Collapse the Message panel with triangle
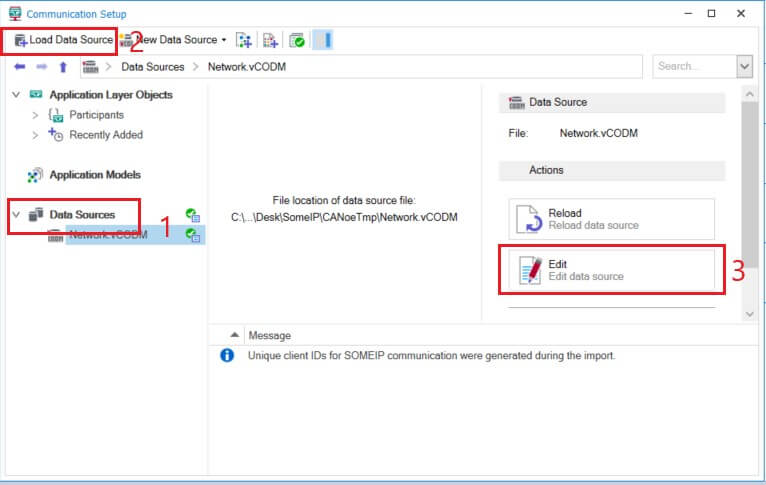 coord(234,335)
